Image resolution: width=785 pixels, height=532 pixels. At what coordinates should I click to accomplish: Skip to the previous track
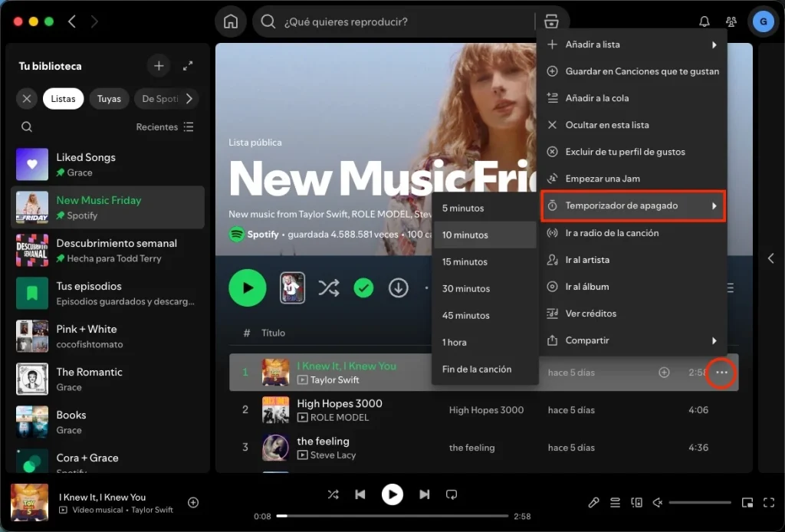[x=360, y=494]
